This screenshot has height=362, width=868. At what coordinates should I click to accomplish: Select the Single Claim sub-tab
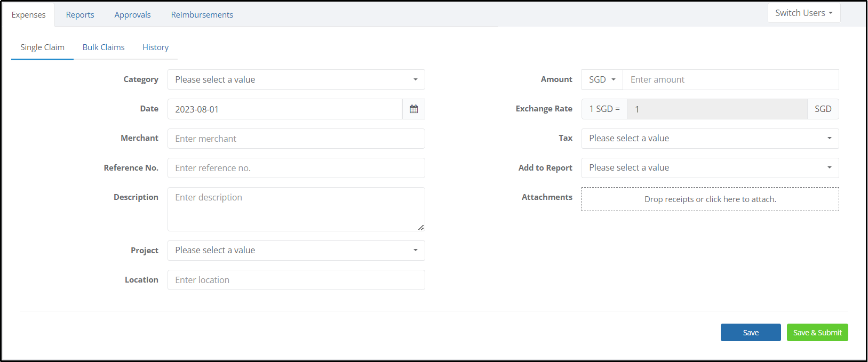point(43,47)
